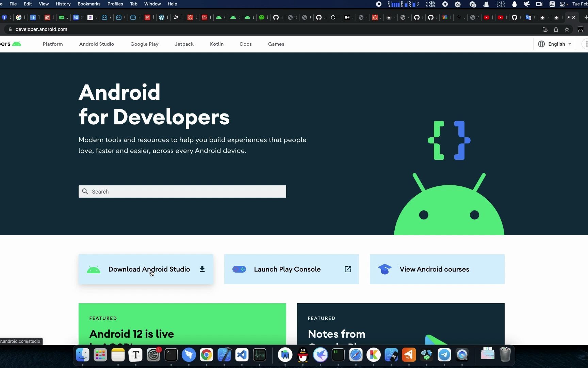588x368 pixels.
Task: Click the Android for Developers heading
Action: (x=154, y=105)
